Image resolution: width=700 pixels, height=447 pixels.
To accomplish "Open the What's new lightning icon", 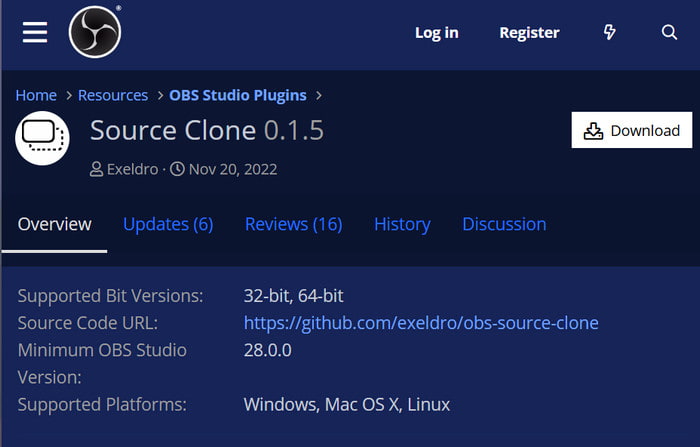I will 609,32.
